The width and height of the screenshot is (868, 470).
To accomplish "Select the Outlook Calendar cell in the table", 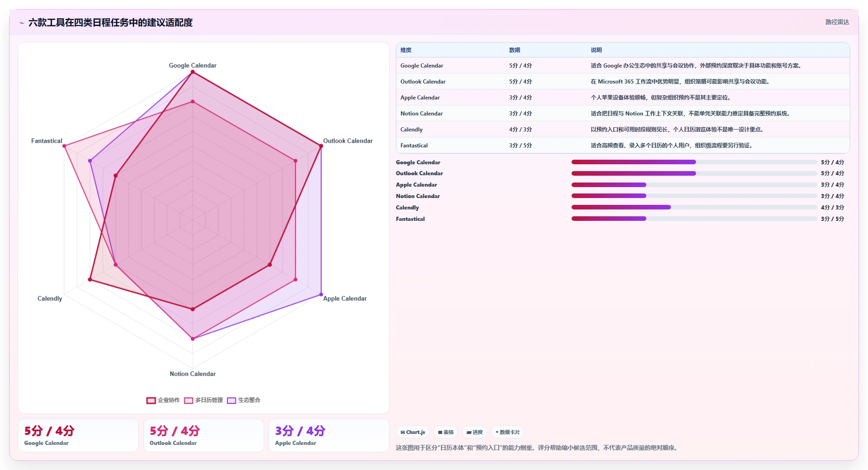I will click(x=423, y=82).
